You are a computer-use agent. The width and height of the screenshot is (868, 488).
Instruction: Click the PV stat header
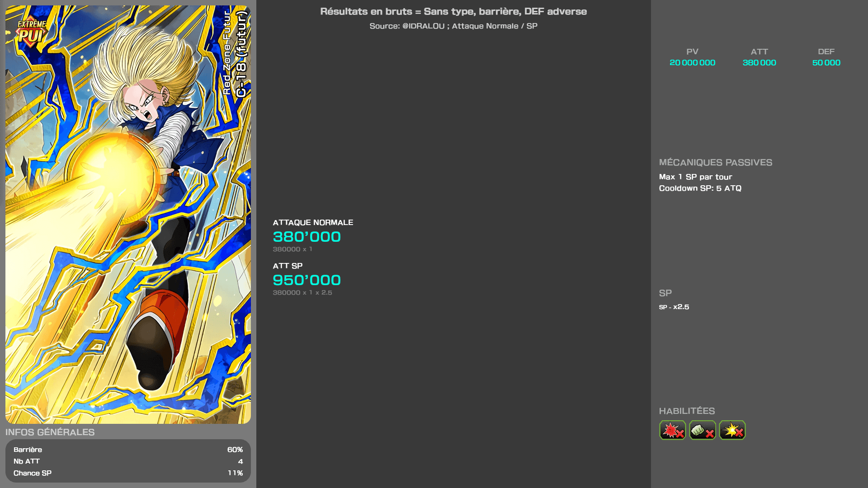(692, 52)
